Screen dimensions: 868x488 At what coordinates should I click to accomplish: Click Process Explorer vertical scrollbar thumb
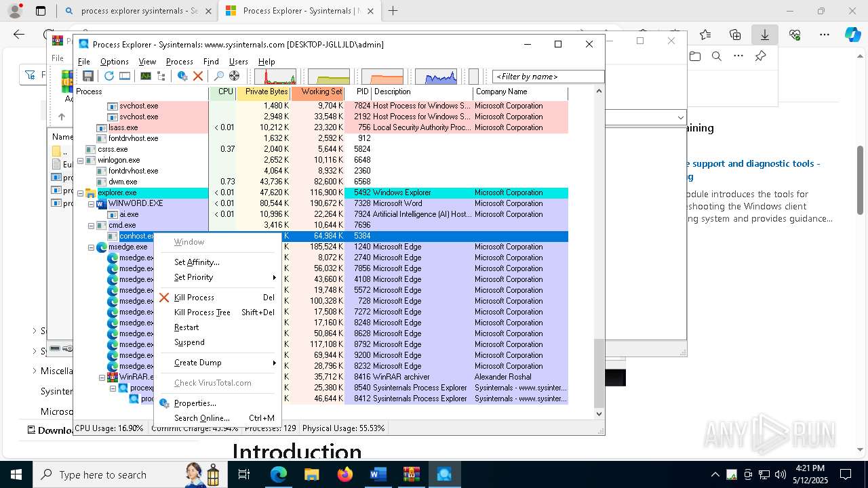(599, 373)
